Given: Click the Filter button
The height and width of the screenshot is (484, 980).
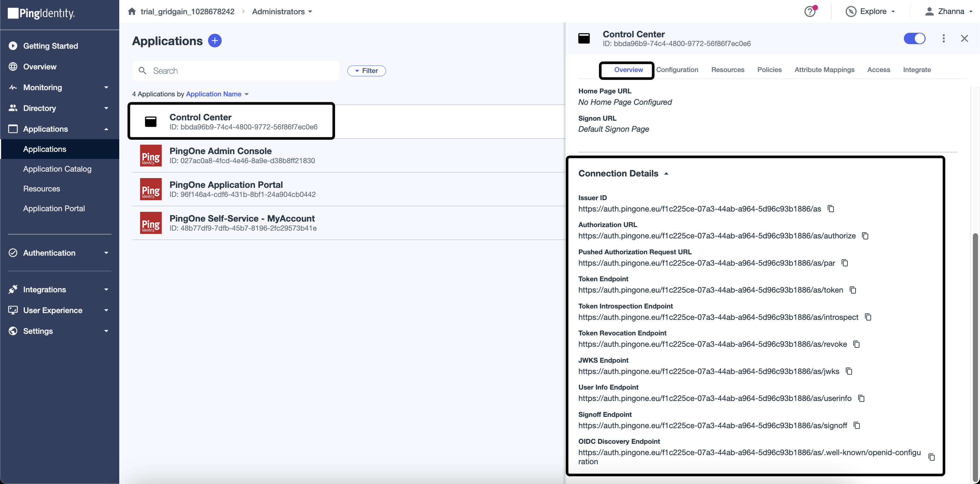Looking at the screenshot, I should 366,71.
